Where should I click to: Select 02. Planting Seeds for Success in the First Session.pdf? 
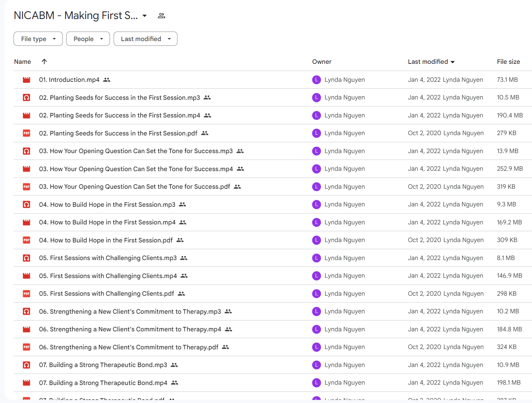pyautogui.click(x=118, y=133)
